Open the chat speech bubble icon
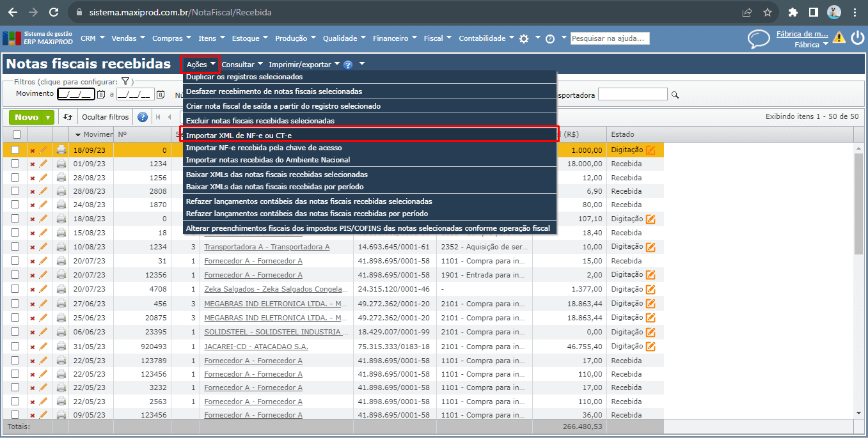This screenshot has height=438, width=868. pyautogui.click(x=759, y=39)
